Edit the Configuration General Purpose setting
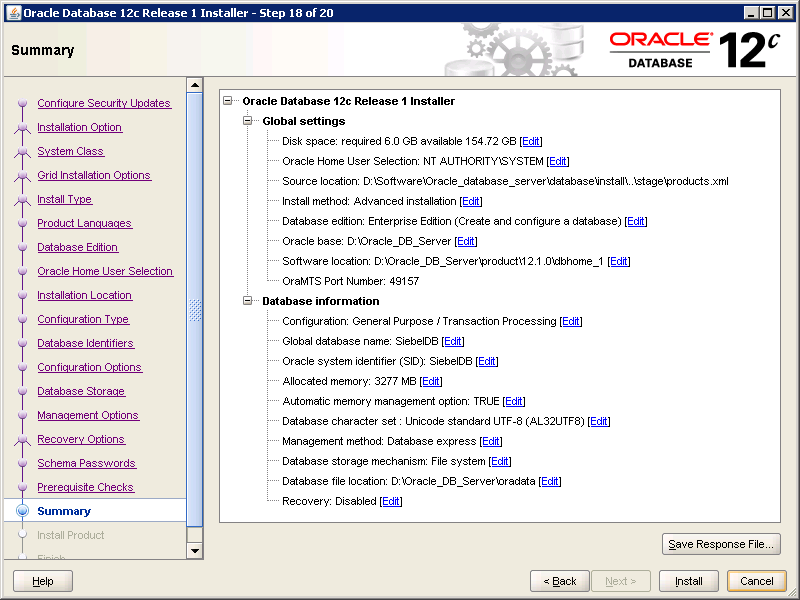 571,321
